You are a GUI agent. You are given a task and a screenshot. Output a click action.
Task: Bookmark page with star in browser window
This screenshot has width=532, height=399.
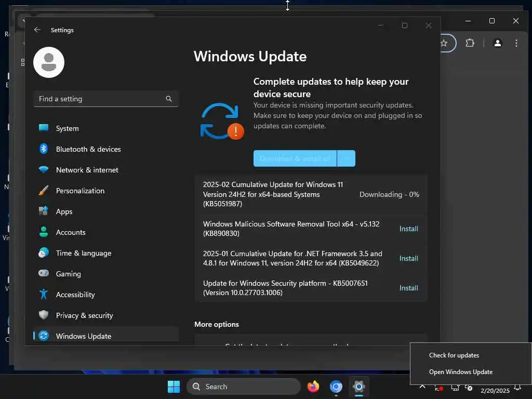[444, 43]
